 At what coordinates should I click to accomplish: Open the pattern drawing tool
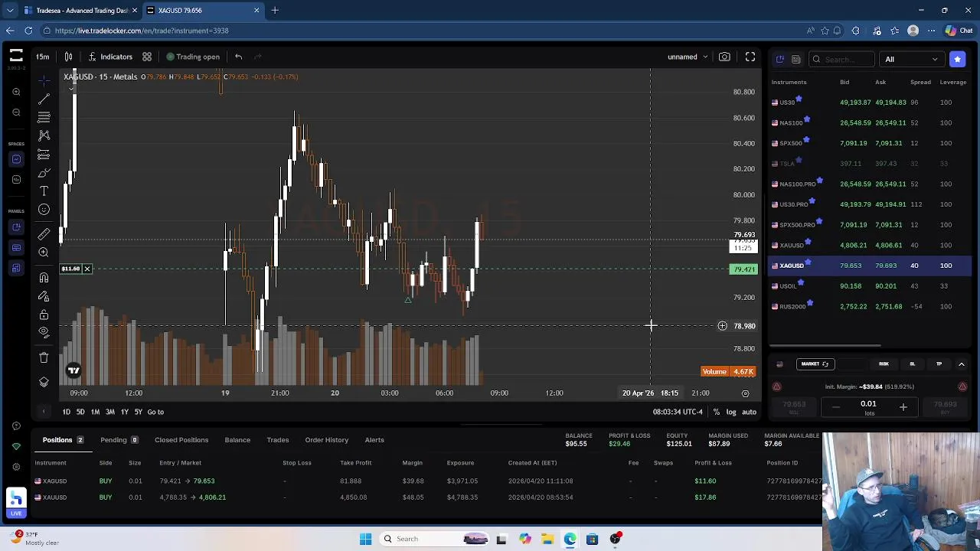[44, 135]
